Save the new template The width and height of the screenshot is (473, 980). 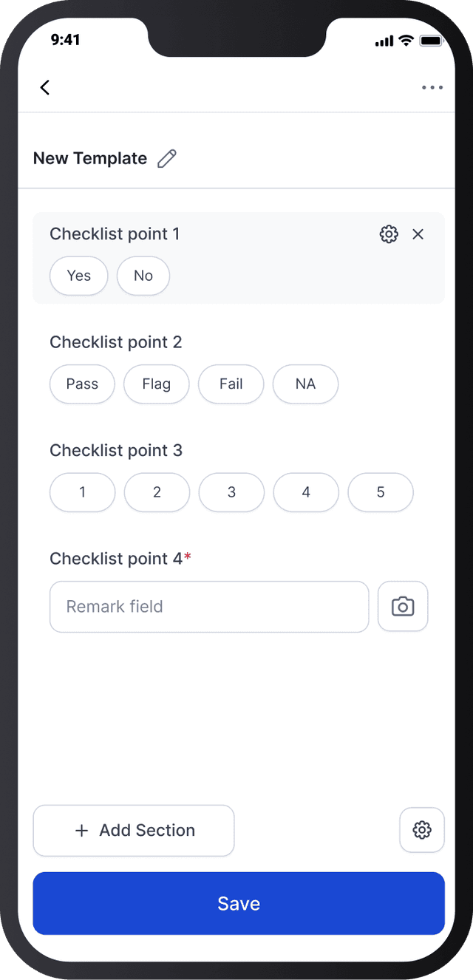click(x=238, y=903)
